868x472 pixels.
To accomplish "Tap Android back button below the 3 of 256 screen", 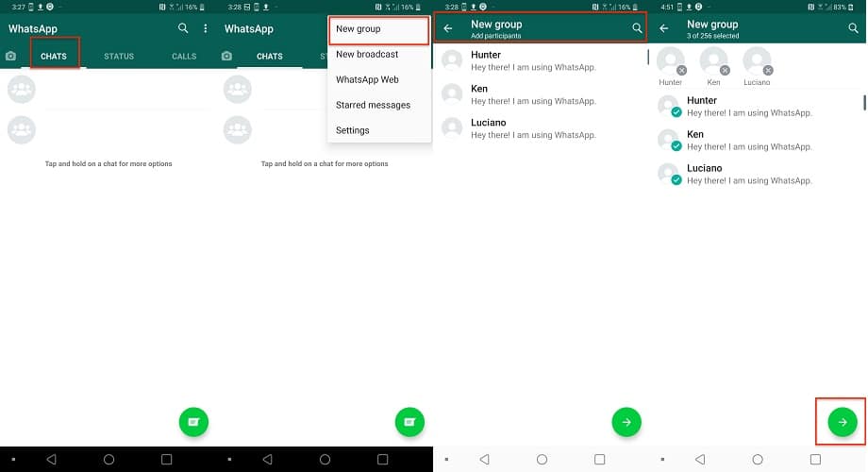I will pos(700,460).
